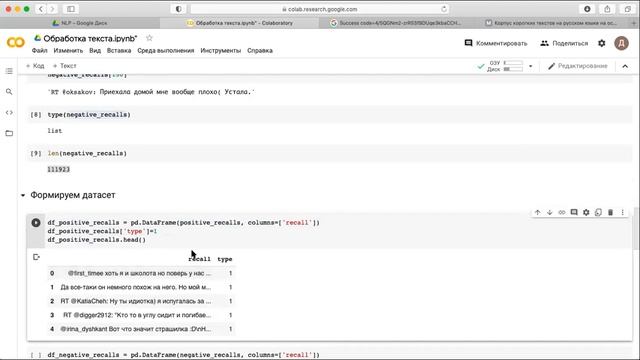Switch to the NLP – Google Диск tab
Screen dimensions: 640x360
80,23
